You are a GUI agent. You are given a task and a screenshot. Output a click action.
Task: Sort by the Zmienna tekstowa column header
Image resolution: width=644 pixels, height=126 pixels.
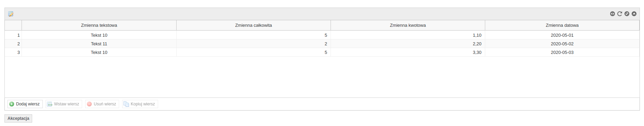pyautogui.click(x=99, y=25)
